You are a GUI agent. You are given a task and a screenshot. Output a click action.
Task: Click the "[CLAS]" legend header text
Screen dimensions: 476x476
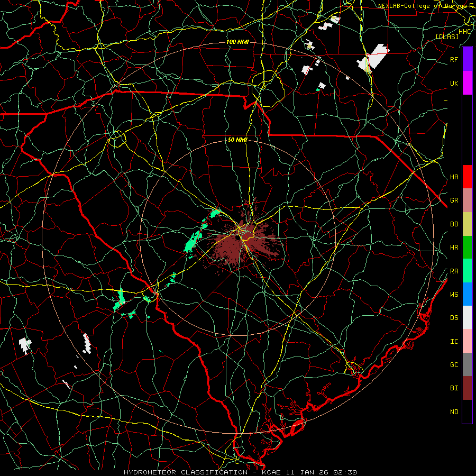(447, 36)
